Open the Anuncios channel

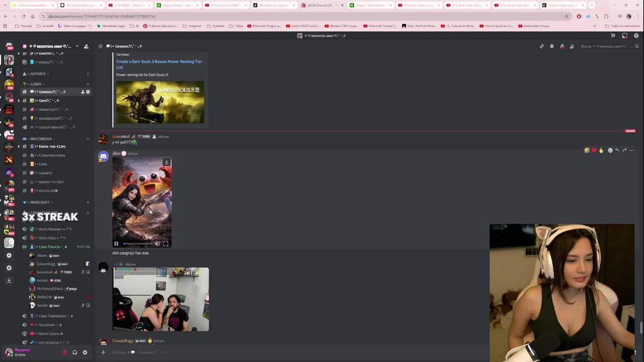coord(55,110)
